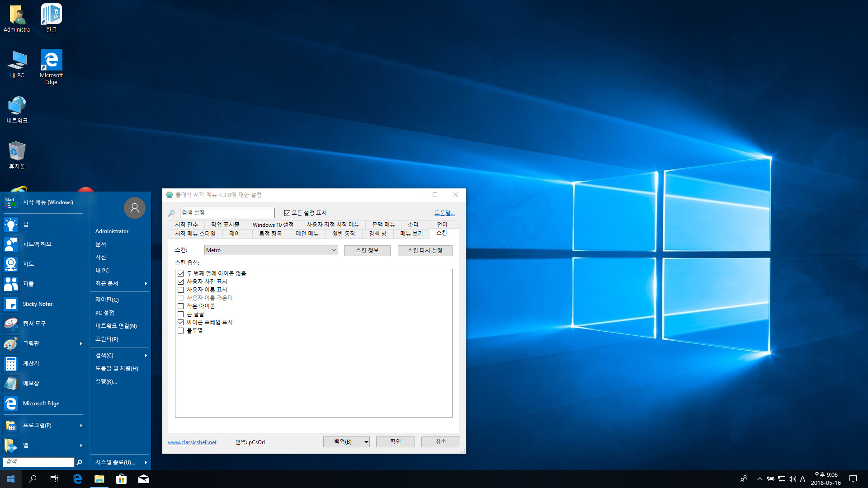The width and height of the screenshot is (868, 488).
Task: Cancel settings with 취소 button
Action: 440,442
